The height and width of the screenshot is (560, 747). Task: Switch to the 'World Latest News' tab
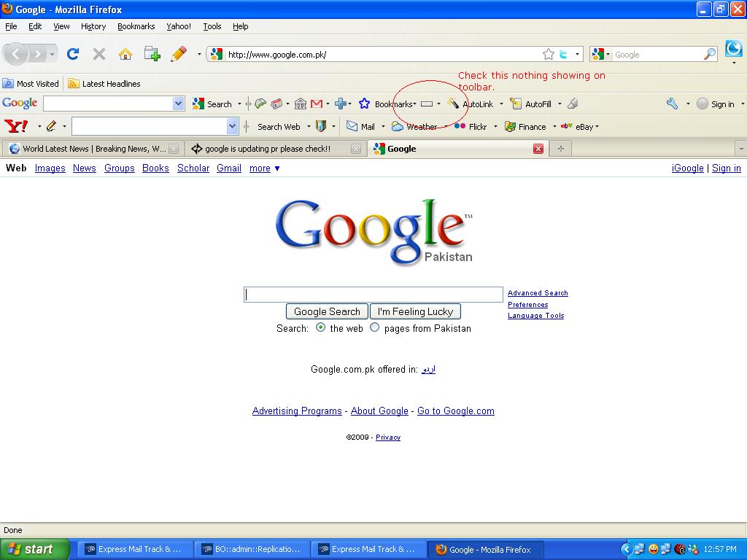click(x=93, y=149)
